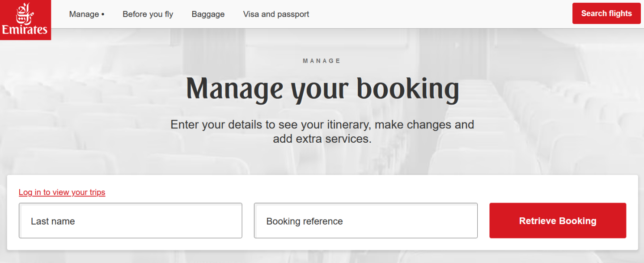
Task: Click the Last name placeholder label
Action: [x=53, y=221]
